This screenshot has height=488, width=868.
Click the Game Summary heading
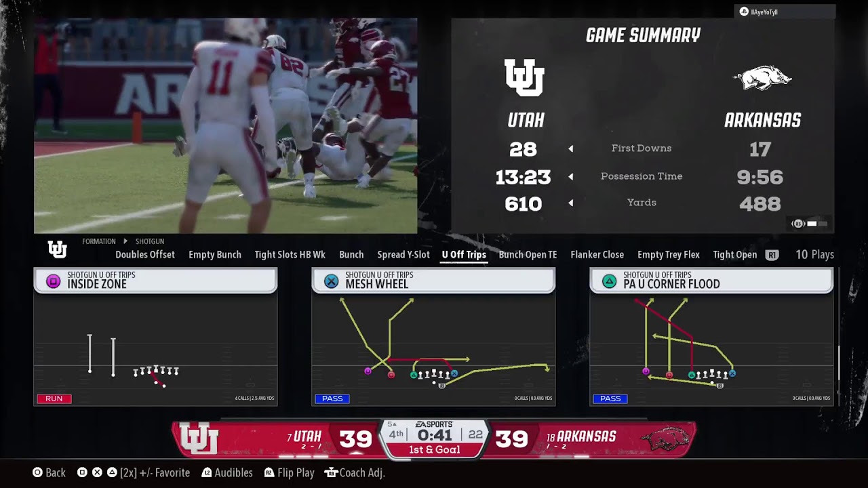tap(643, 35)
